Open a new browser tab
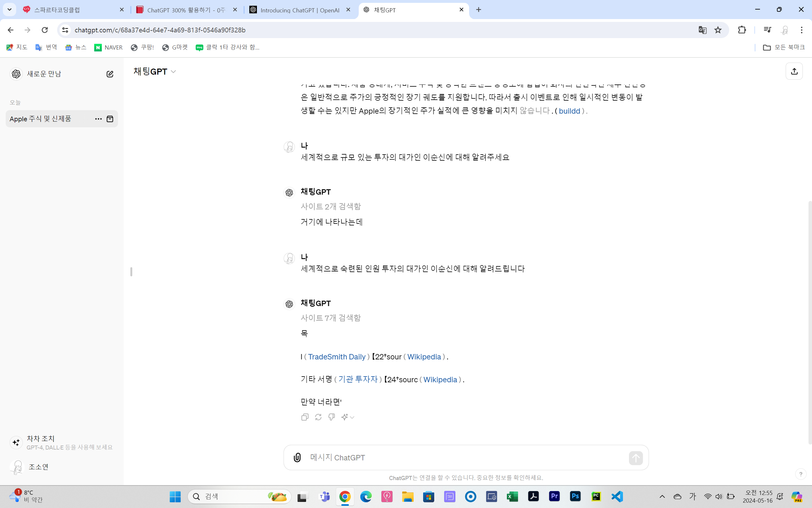Image resolution: width=812 pixels, height=508 pixels. [x=478, y=10]
